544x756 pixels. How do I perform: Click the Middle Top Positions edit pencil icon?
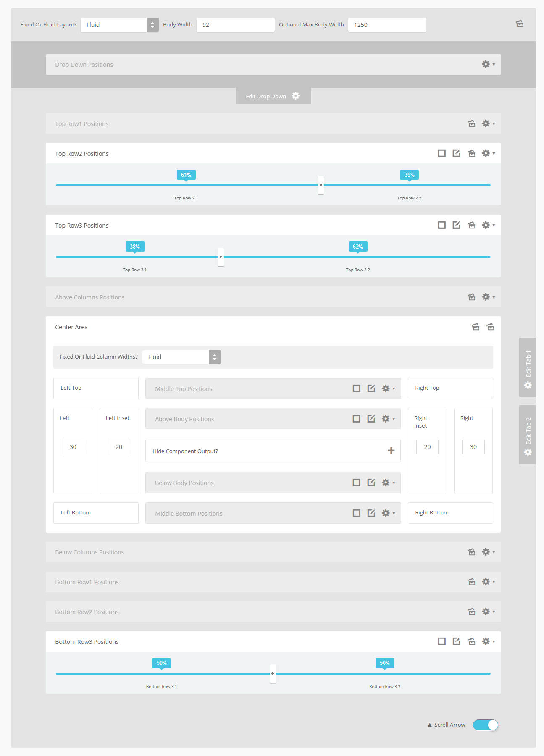(x=371, y=388)
